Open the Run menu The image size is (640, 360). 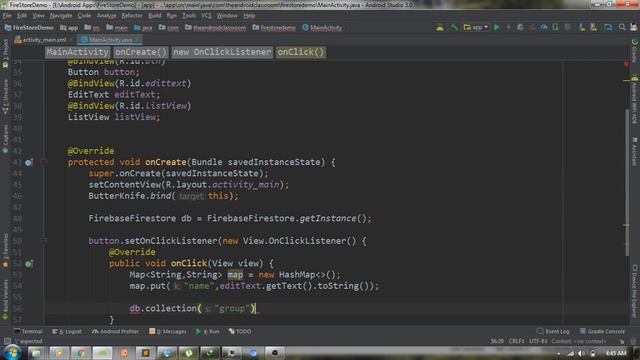[x=172, y=16]
